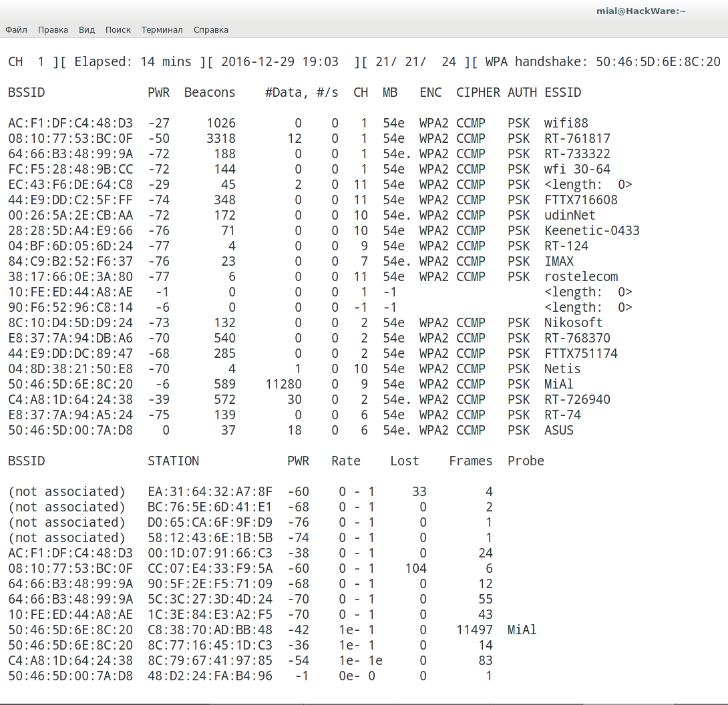Click the udinNet network name
The width and height of the screenshot is (728, 705).
click(570, 216)
